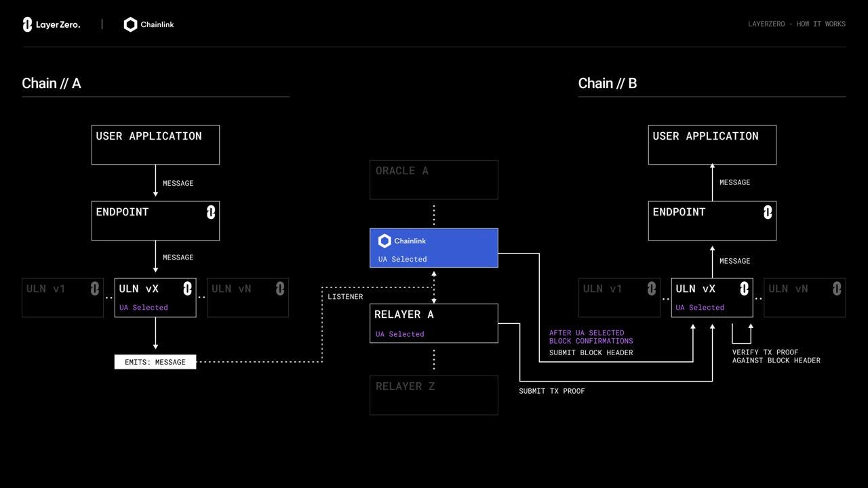Click the LayerZero icon on Chain A ULN v1
The width and height of the screenshot is (868, 488).
tap(95, 288)
